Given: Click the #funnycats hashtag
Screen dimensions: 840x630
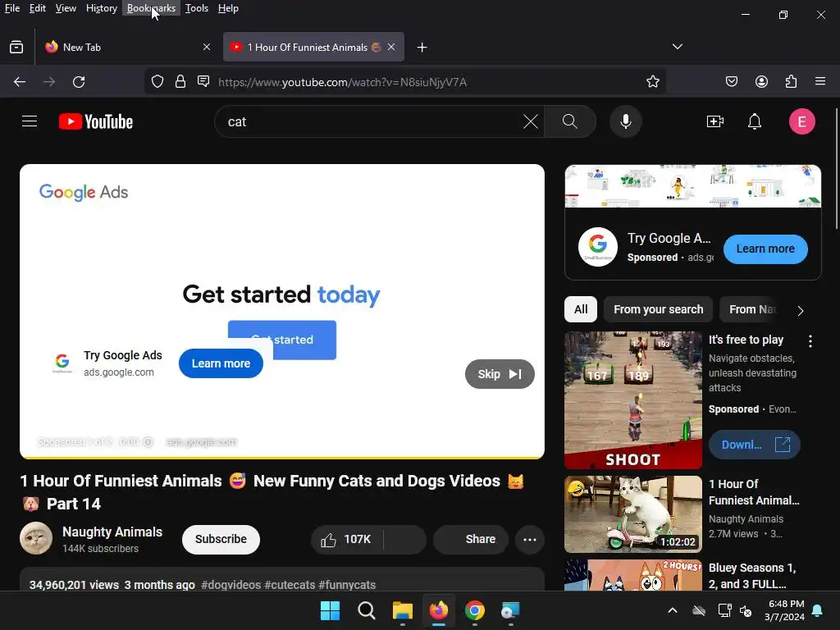Looking at the screenshot, I should click(x=347, y=585).
